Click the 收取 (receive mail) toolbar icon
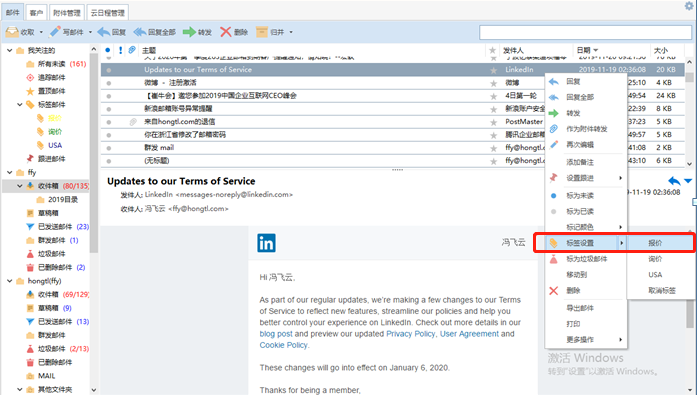Image resolution: width=697 pixels, height=395 pixels. point(12,32)
